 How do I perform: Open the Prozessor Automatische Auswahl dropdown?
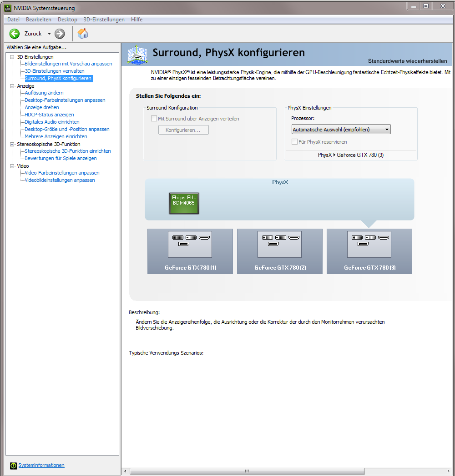click(x=341, y=129)
